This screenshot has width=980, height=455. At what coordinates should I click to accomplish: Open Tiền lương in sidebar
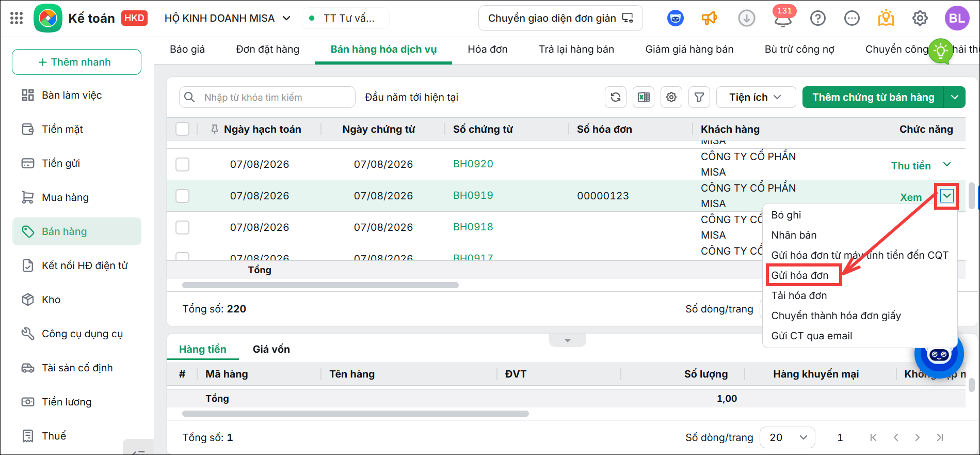(x=76, y=402)
